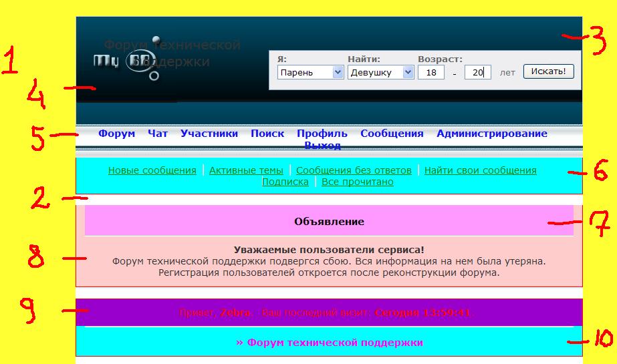The image size is (617, 364).
Task: Click the Все прочитано link
Action: click(358, 182)
